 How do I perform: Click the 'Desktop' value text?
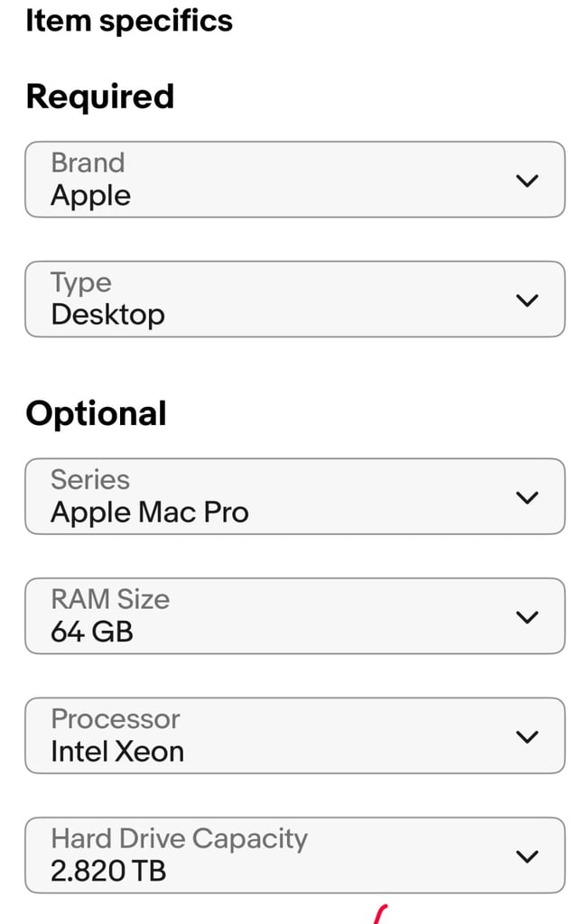(108, 315)
